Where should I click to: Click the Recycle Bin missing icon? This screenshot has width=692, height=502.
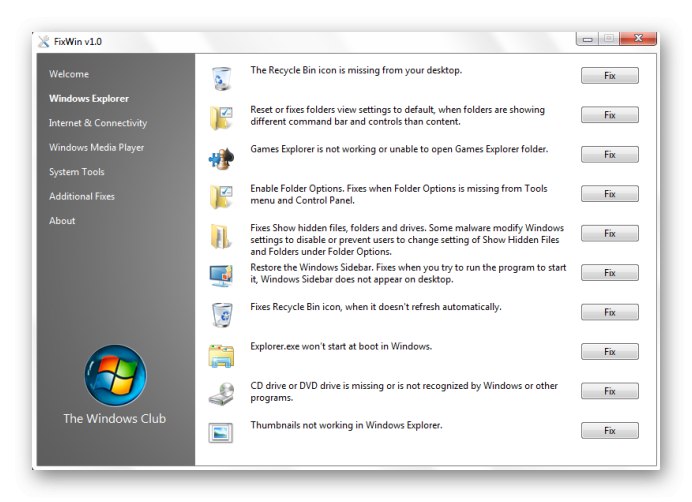point(221,79)
